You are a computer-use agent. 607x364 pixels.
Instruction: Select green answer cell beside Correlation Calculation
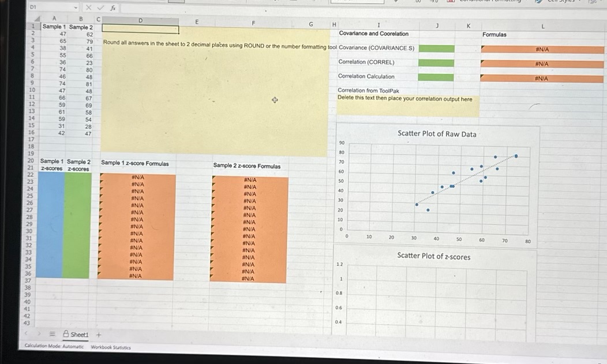(436, 77)
